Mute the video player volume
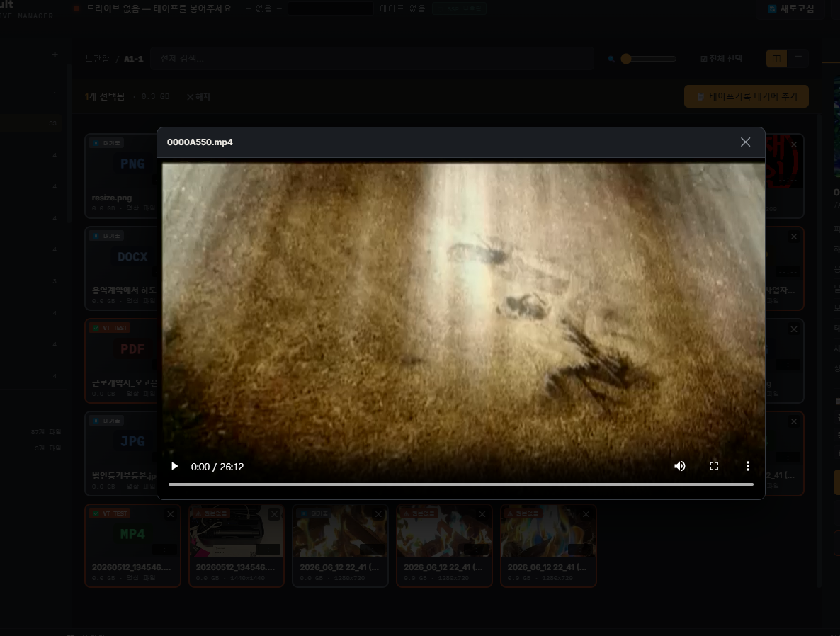 click(x=680, y=466)
